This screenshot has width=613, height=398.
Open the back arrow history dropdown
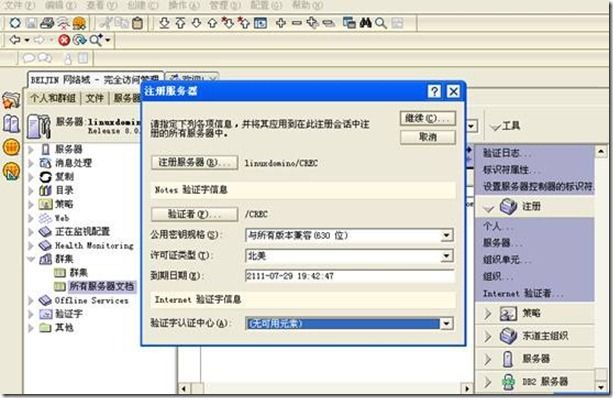tap(27, 40)
